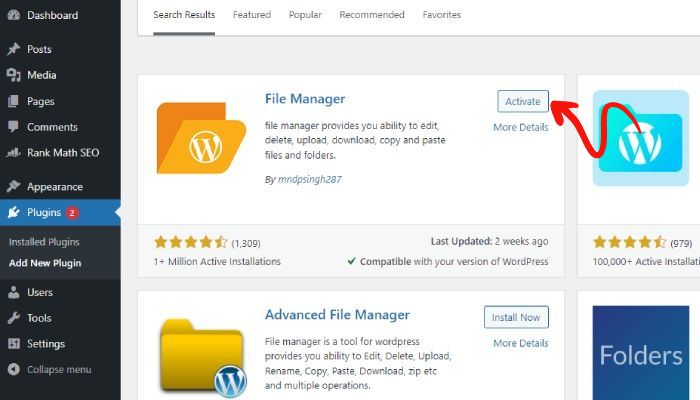This screenshot has width=700, height=400.
Task: Click the orange File Manager plugin thumbnail
Action: (201, 138)
